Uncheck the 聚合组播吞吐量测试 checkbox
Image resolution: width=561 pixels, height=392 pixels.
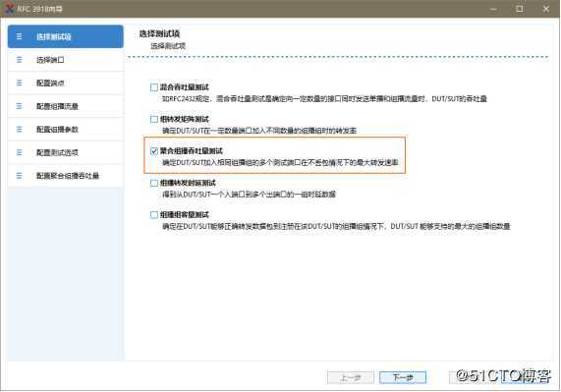pos(154,151)
